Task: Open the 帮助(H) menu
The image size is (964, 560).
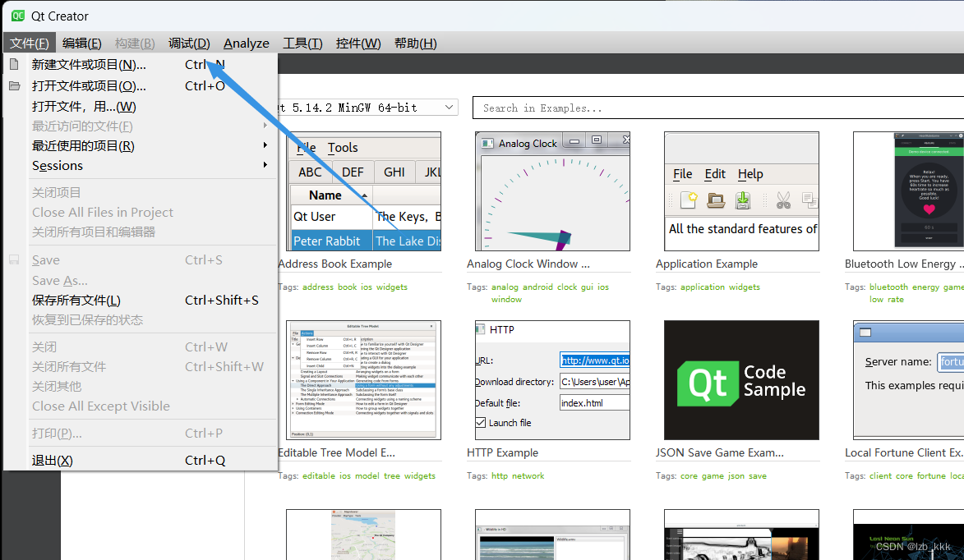Action: pos(415,43)
